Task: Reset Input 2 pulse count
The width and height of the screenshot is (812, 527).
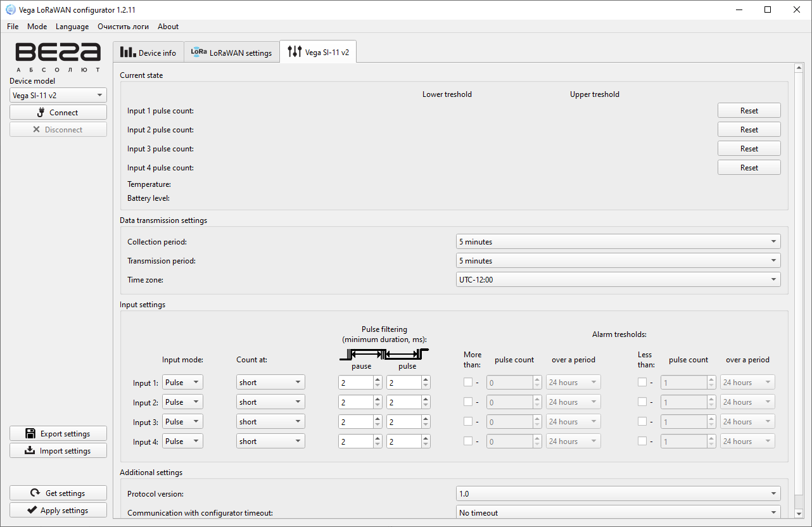Action: click(749, 130)
